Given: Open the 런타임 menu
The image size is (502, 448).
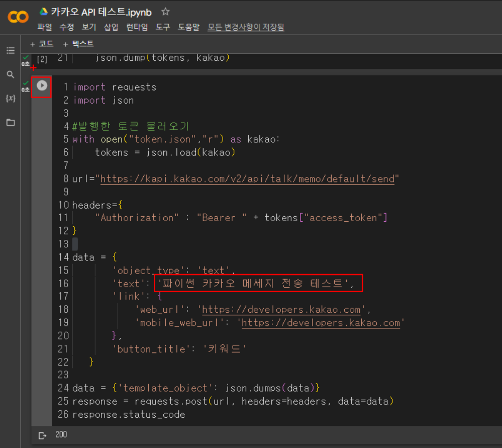Looking at the screenshot, I should [137, 27].
